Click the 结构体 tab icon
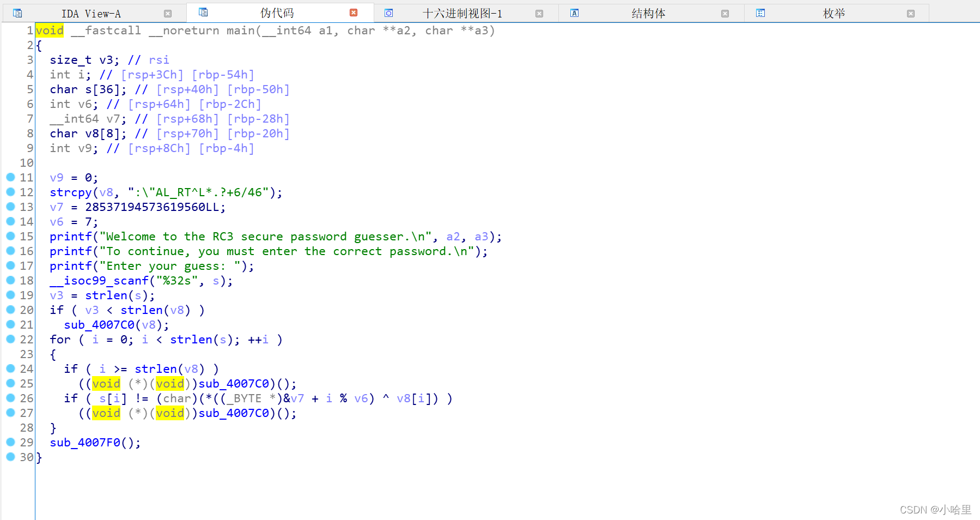Image resolution: width=980 pixels, height=520 pixels. pyautogui.click(x=575, y=13)
